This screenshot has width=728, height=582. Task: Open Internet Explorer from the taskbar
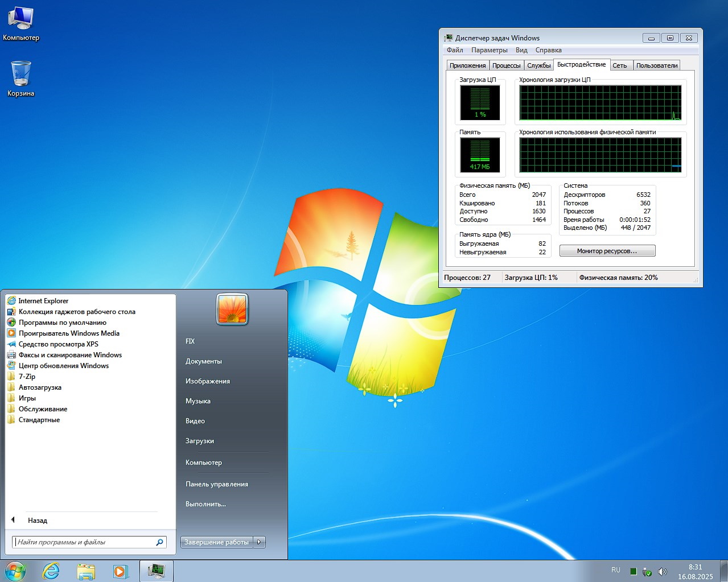click(51, 571)
